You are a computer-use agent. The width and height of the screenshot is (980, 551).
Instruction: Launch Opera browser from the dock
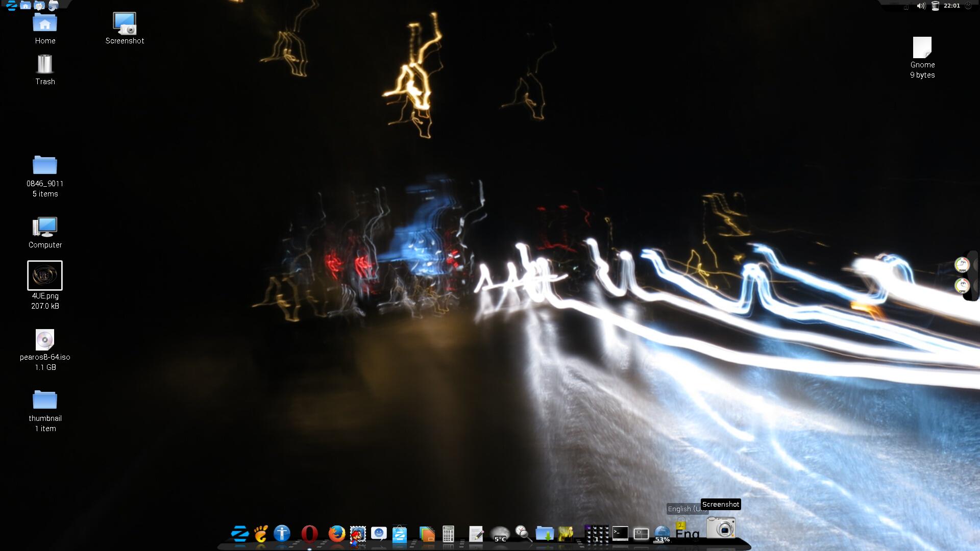[309, 534]
